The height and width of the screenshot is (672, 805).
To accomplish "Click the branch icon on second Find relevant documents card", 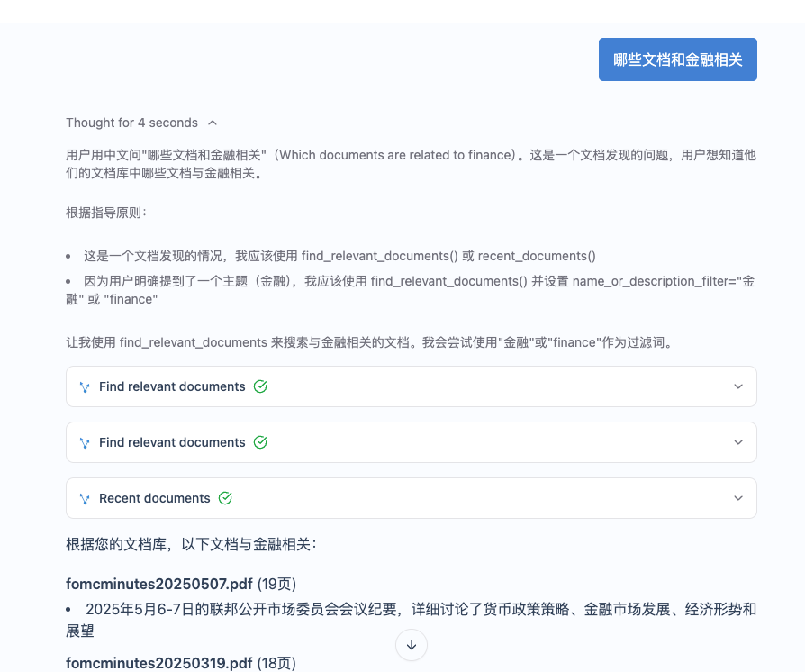I will tap(84, 442).
